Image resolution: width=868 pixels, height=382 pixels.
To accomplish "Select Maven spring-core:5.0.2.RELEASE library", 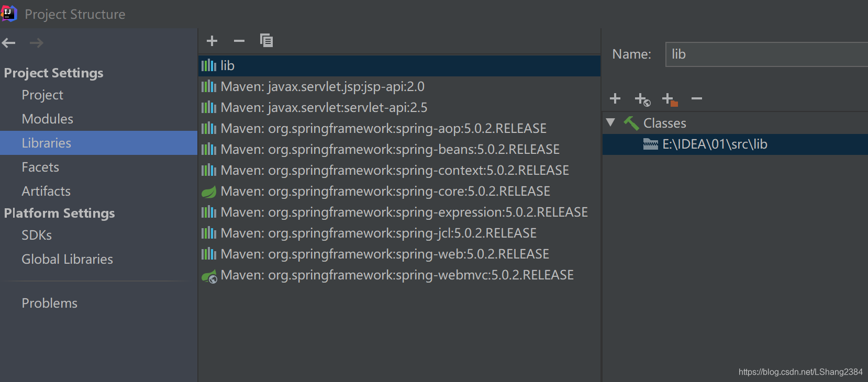I will (x=399, y=191).
